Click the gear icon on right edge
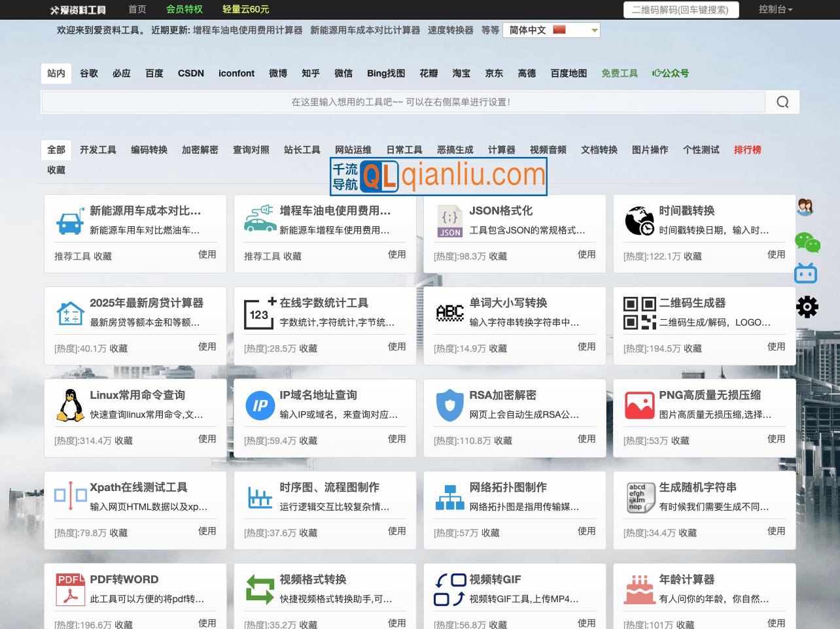This screenshot has width=840, height=629. coord(807,307)
